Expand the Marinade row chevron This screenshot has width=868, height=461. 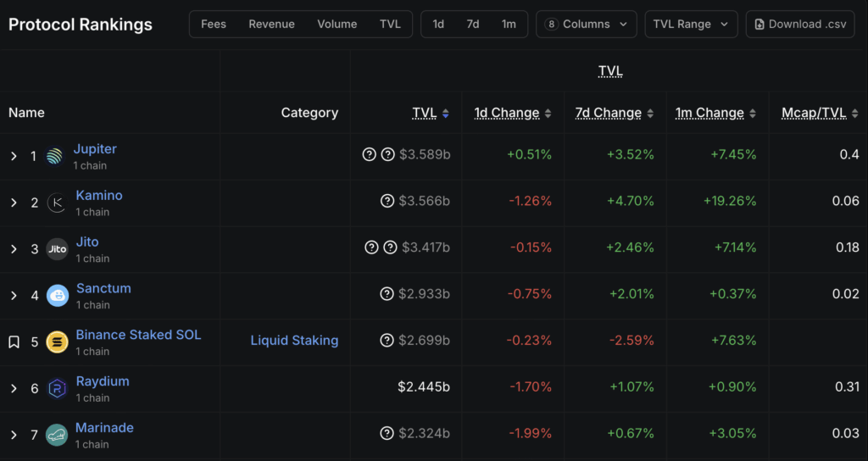click(x=14, y=436)
